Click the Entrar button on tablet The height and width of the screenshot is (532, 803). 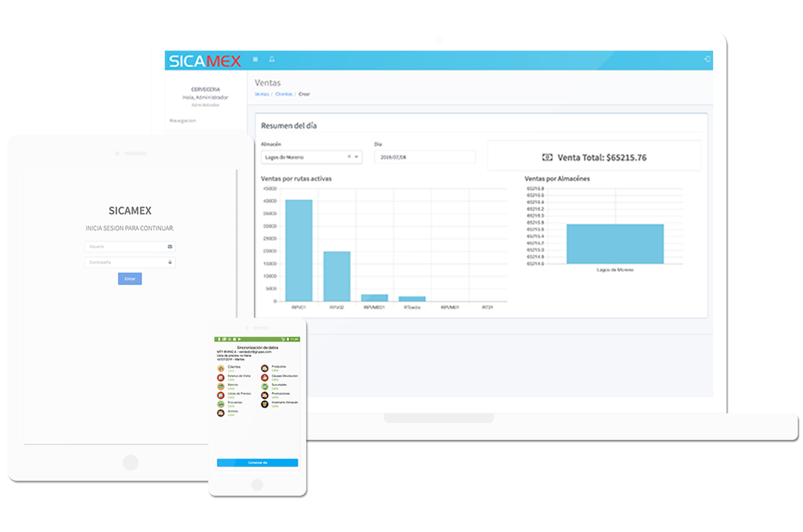(x=130, y=279)
